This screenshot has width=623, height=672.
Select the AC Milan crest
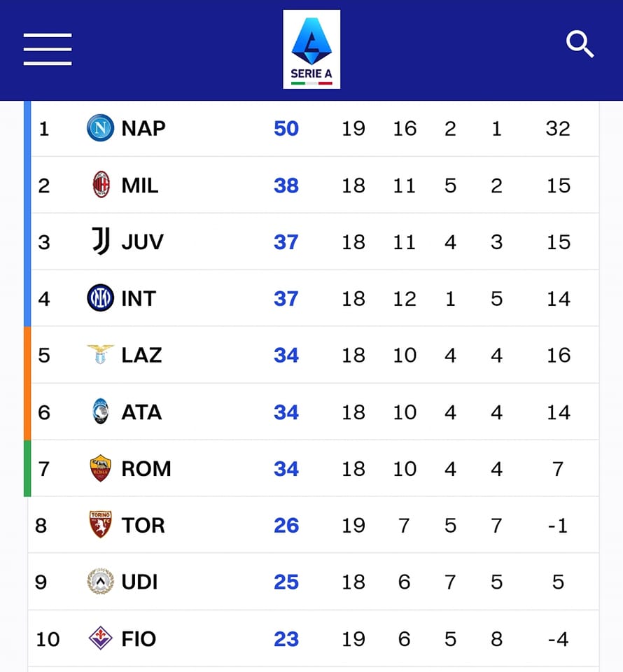point(101,184)
